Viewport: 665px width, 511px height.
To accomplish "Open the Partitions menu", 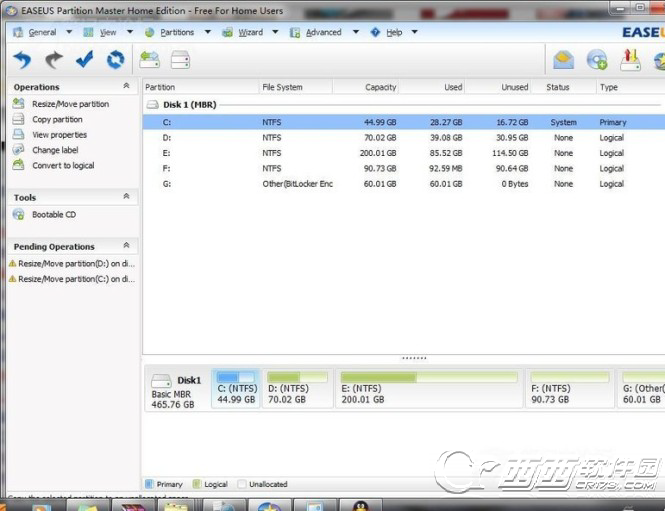I will click(x=177, y=32).
